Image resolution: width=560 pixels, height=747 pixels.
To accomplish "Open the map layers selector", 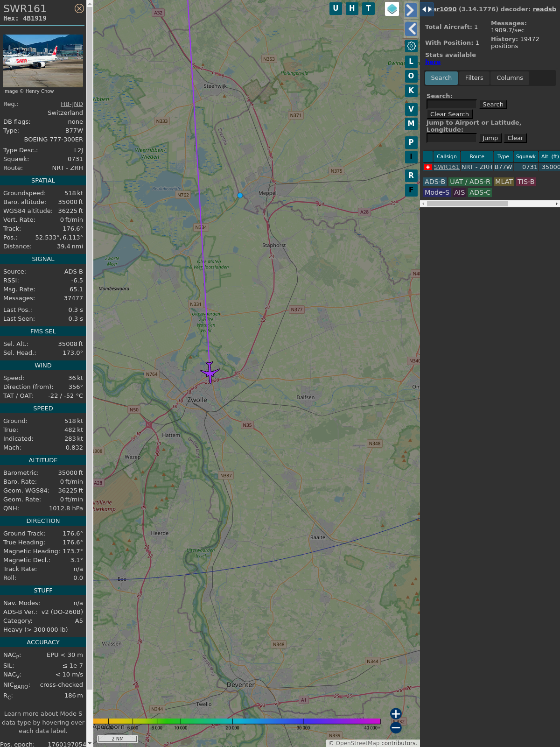I will click(x=392, y=9).
